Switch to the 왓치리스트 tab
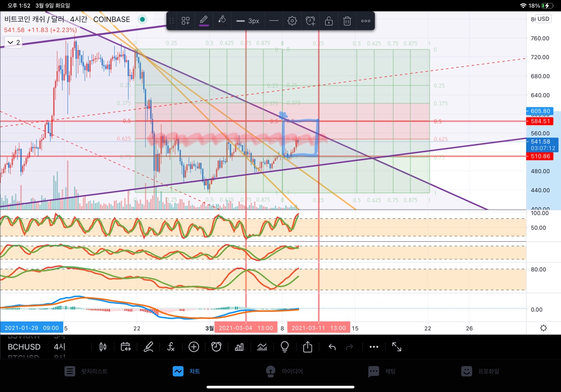Screen dimensions: 561x392 pos(86,371)
